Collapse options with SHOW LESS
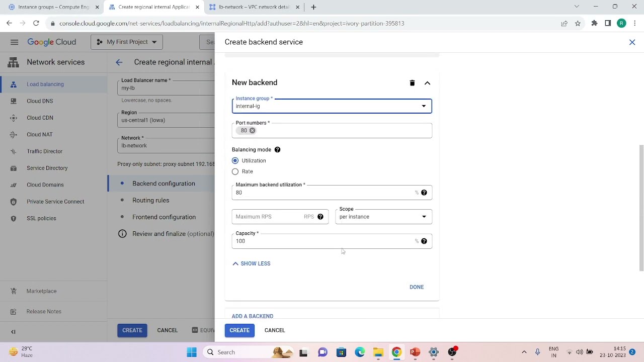This screenshot has height=362, width=644. coord(251,263)
